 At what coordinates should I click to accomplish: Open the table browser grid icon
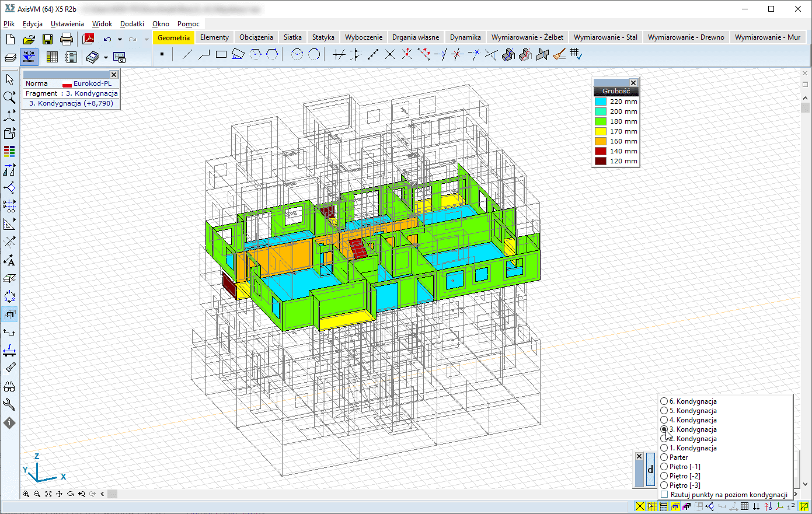[52, 57]
